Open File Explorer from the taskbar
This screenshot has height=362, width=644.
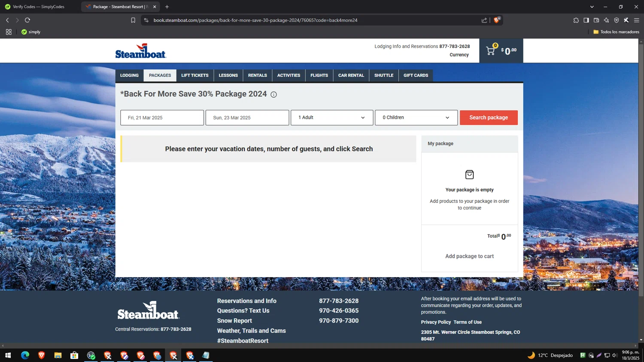58,355
